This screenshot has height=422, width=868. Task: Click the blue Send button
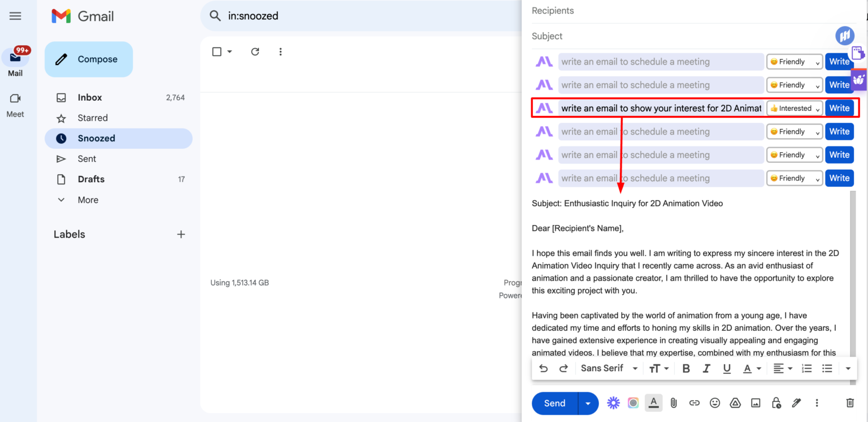(x=554, y=403)
